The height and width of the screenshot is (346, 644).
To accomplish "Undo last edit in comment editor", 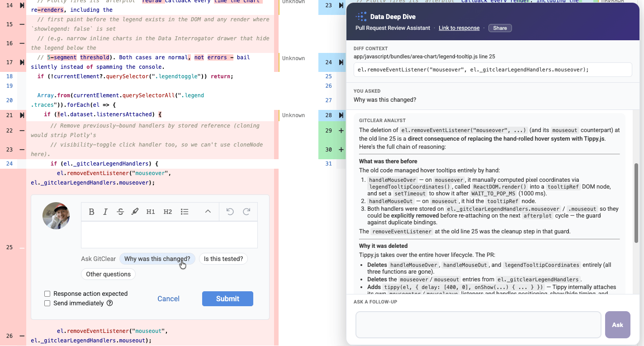I will (x=230, y=212).
